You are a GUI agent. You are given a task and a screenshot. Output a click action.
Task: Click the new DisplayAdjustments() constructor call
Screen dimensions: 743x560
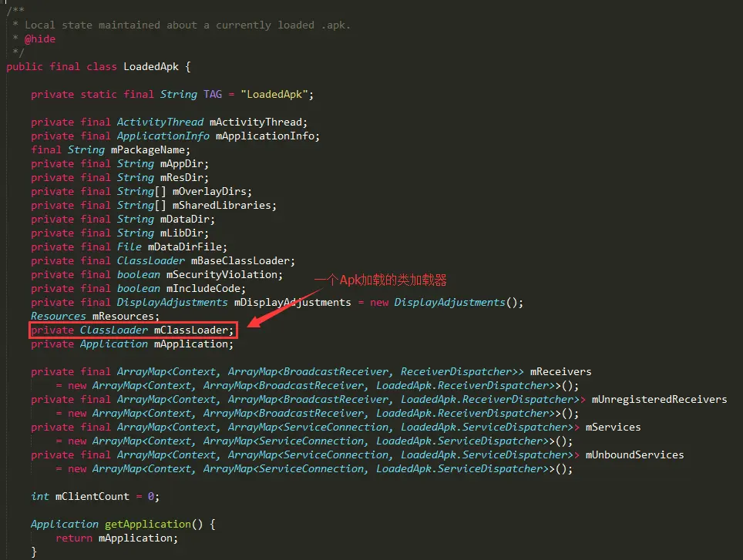coord(446,302)
